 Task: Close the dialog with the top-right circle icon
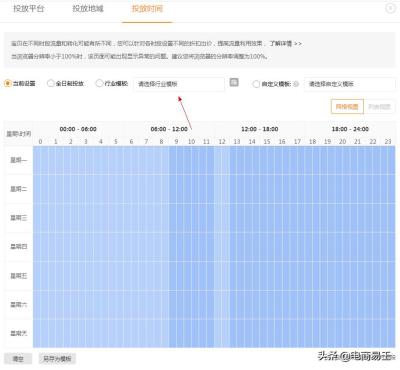click(391, 8)
